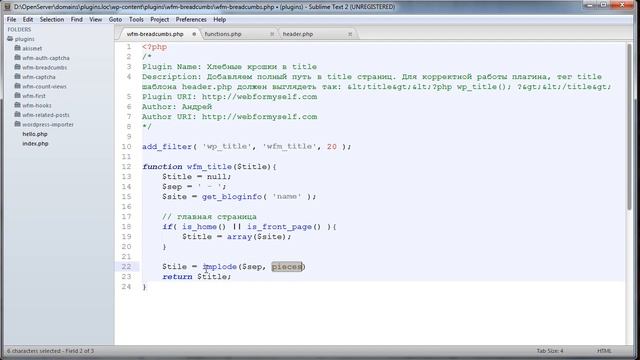Viewport: 640px width, 360px height.
Task: Open the Edit menu
Action: coord(28,20)
